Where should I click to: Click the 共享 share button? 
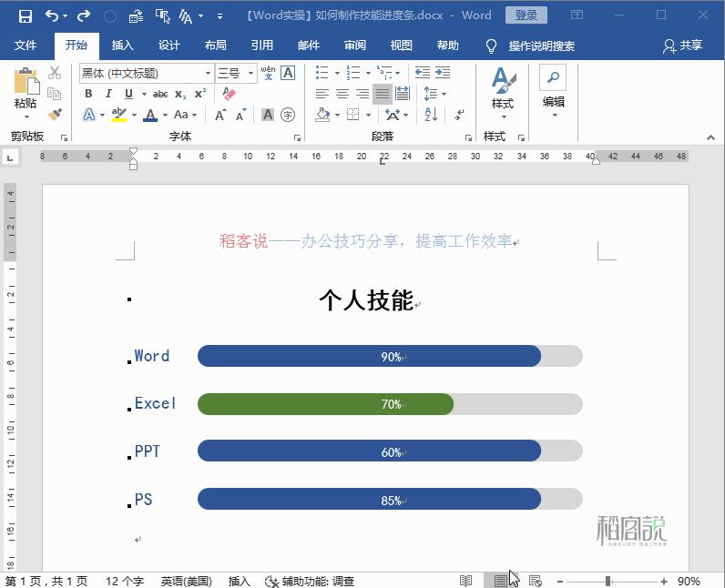[683, 46]
